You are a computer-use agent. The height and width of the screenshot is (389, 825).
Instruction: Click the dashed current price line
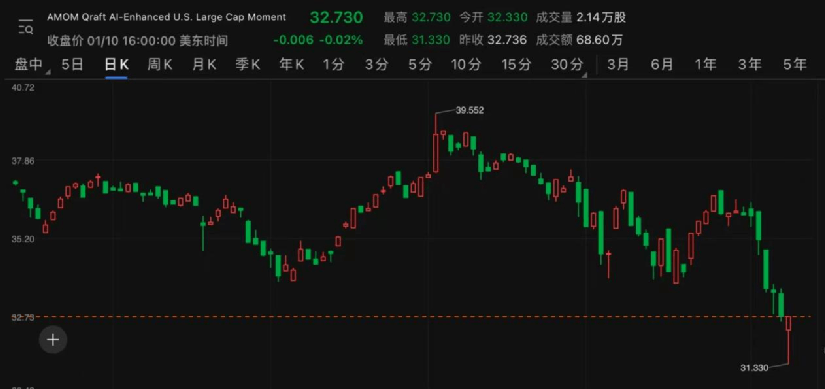pos(421,316)
